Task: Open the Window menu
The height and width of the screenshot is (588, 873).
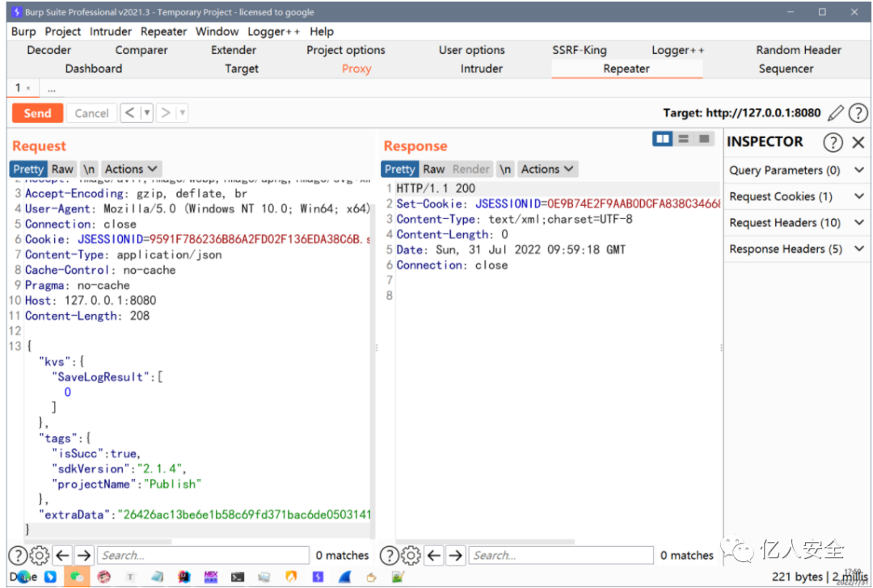Action: pos(217,31)
